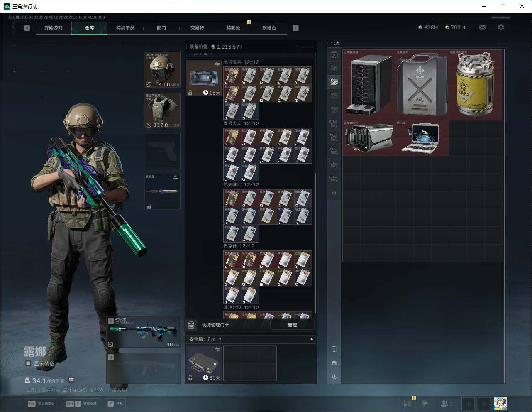Click the icon above the layers stack icon
532x412 pixels.
click(x=334, y=349)
